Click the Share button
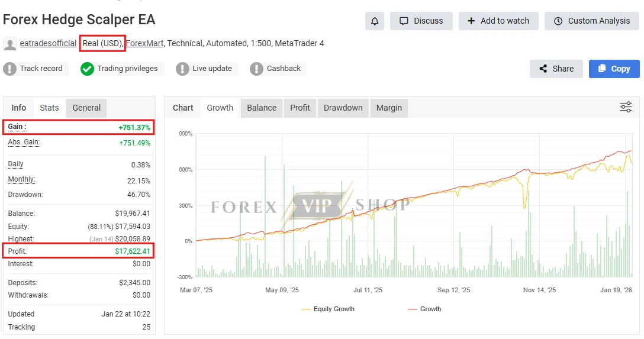The width and height of the screenshot is (644, 339). tap(556, 69)
